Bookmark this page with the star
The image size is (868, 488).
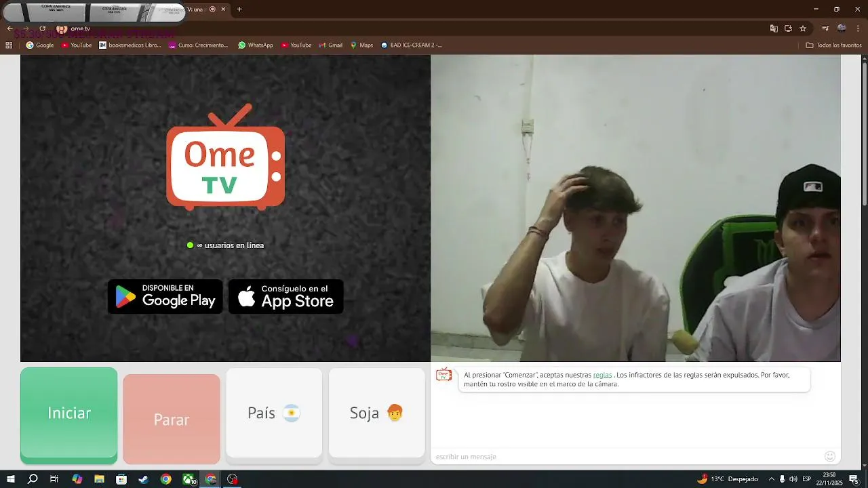[803, 28]
